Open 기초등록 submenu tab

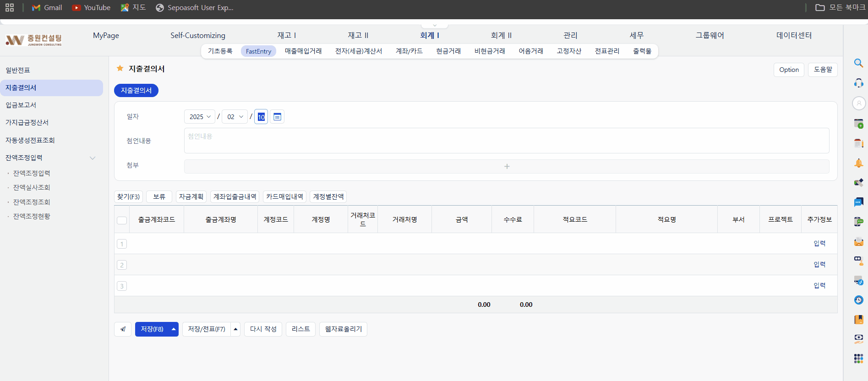click(220, 51)
